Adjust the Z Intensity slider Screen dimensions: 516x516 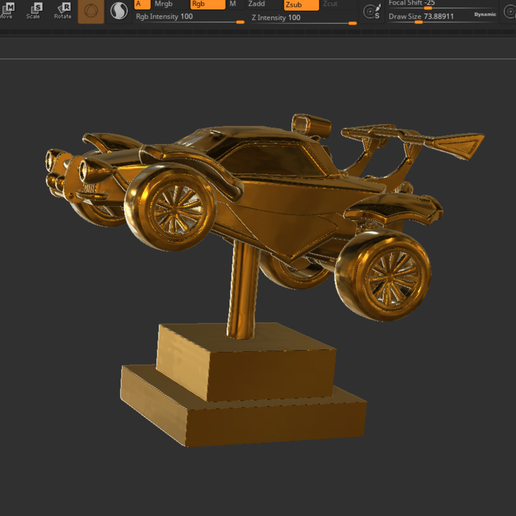pyautogui.click(x=304, y=19)
